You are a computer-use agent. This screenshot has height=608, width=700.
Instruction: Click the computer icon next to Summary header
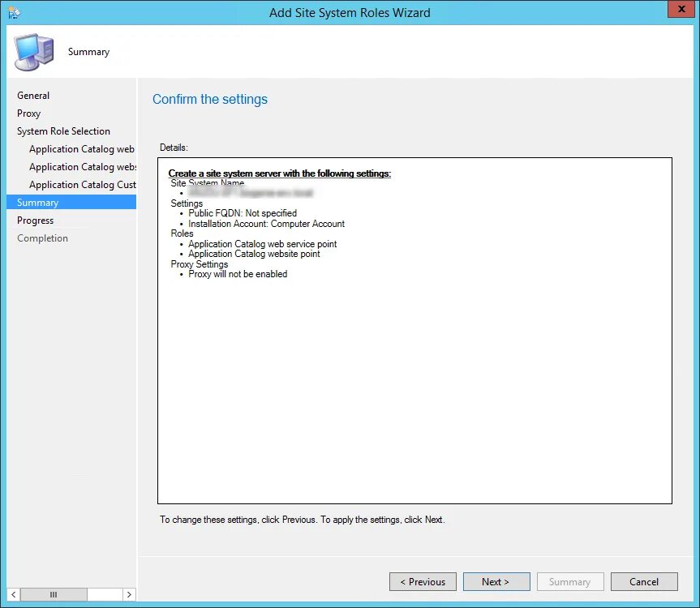(x=32, y=50)
